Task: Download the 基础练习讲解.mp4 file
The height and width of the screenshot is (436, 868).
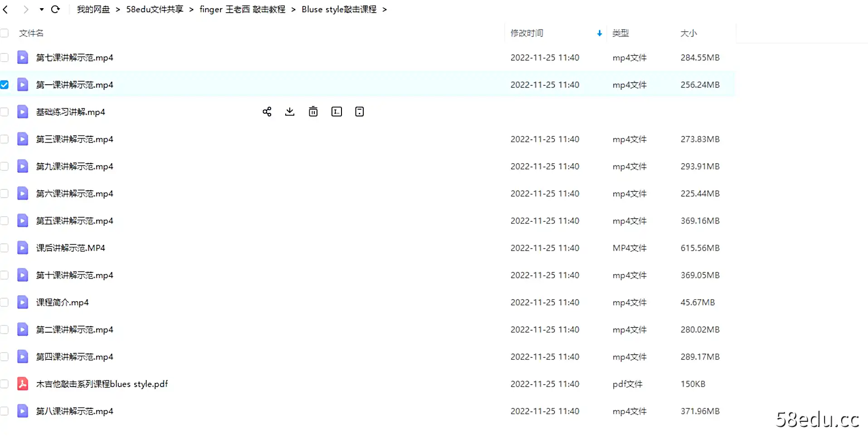Action: point(290,112)
